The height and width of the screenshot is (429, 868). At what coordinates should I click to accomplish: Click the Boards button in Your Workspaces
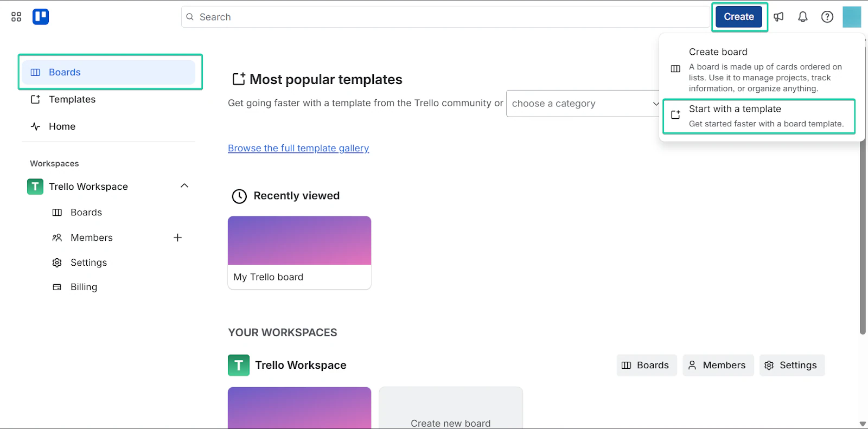tap(646, 366)
